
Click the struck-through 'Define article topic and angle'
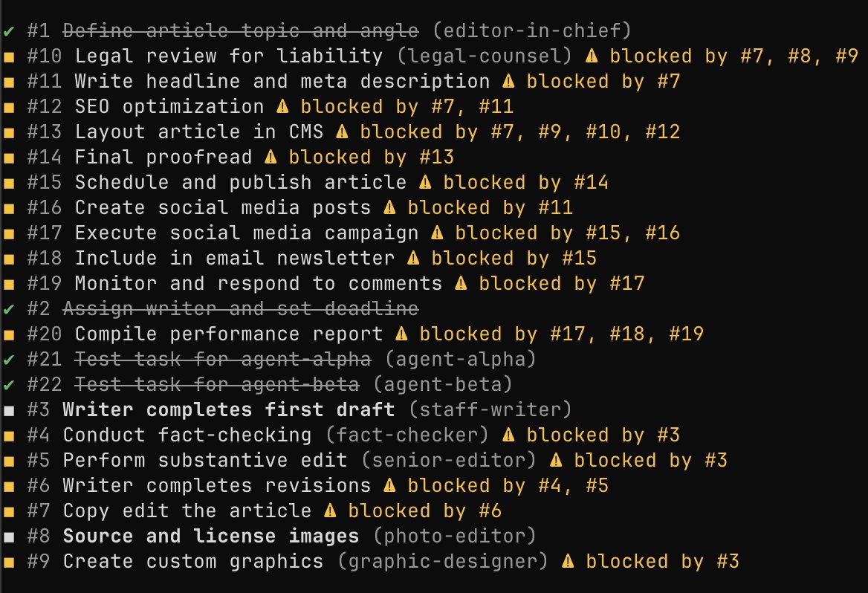tap(240, 30)
